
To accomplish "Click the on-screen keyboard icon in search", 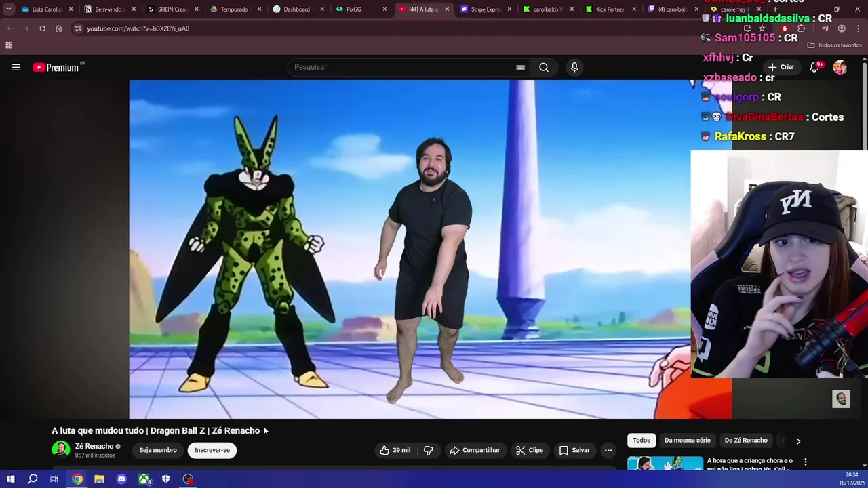I will click(x=520, y=67).
